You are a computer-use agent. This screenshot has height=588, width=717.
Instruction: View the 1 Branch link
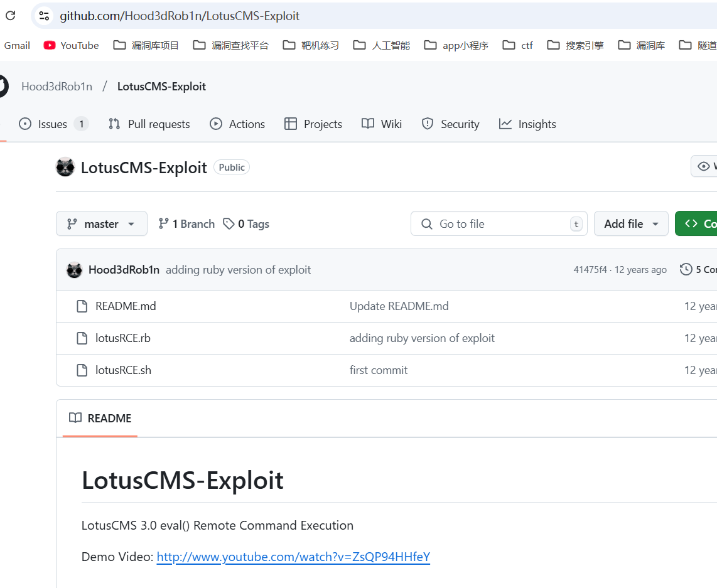(x=186, y=224)
